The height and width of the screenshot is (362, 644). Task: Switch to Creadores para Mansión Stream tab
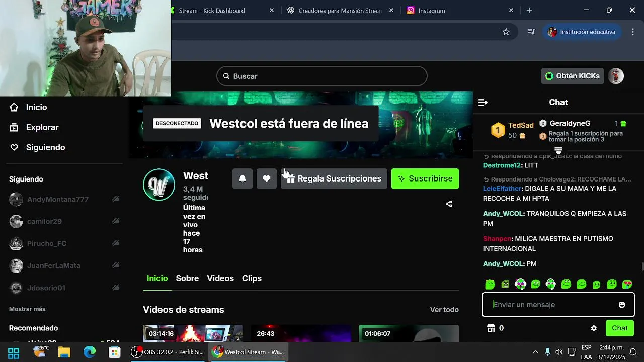340,10
